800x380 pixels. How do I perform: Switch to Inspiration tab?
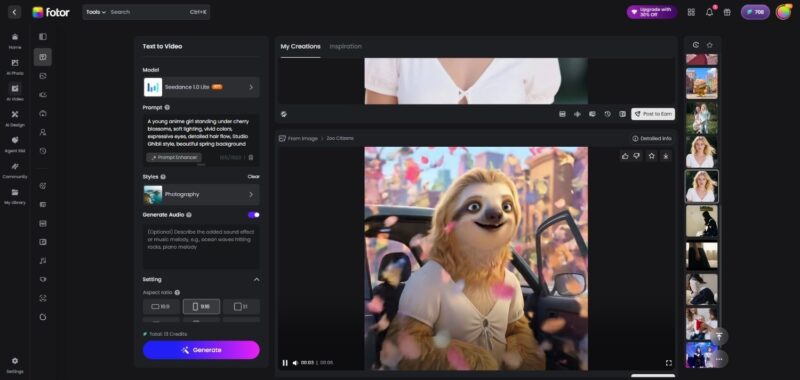[x=345, y=46]
